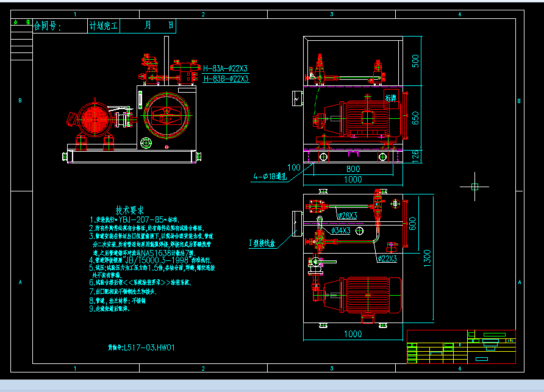Select the 1000 dimension under plan view
Screen dimensions: 544x392
click(x=353, y=334)
